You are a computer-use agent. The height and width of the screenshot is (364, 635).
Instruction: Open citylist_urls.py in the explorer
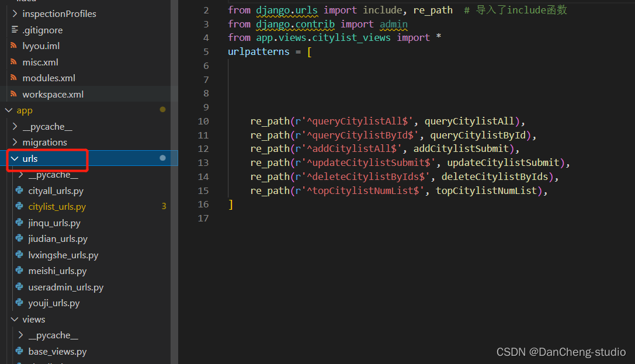[57, 207]
